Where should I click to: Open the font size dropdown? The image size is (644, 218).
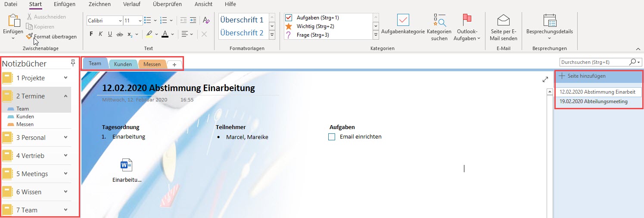(140, 21)
